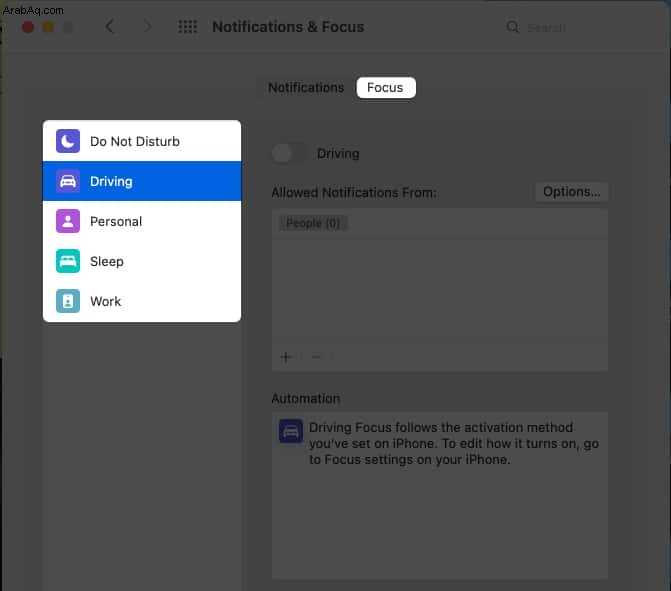Toggle the Driving focus switch

coord(289,153)
